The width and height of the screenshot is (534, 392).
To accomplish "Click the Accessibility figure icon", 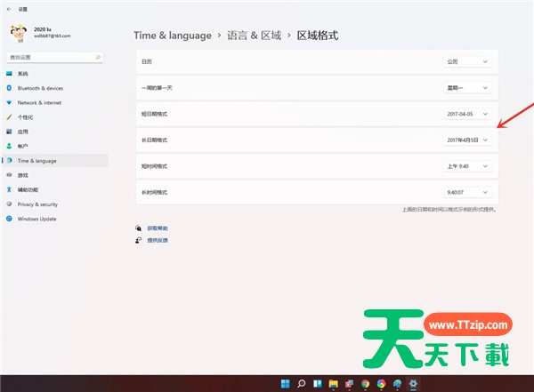I will click(x=9, y=189).
